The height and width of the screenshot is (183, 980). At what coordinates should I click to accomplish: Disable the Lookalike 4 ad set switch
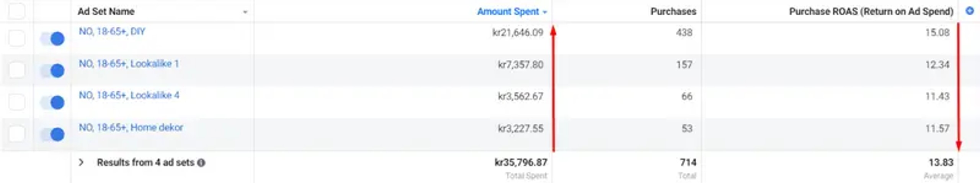click(x=52, y=102)
